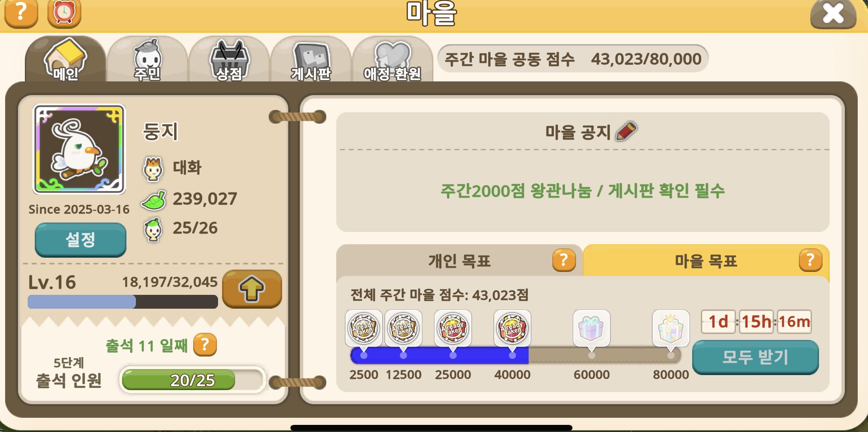The height and width of the screenshot is (432, 868).
Task: Open the 상점 shop tab
Action: tap(229, 59)
